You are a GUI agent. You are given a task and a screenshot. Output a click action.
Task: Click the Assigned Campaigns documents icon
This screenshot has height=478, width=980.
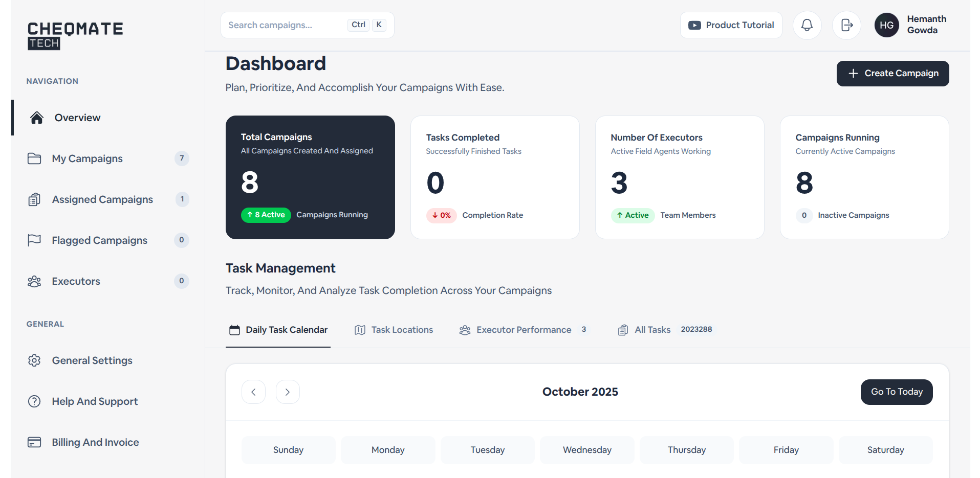point(34,199)
